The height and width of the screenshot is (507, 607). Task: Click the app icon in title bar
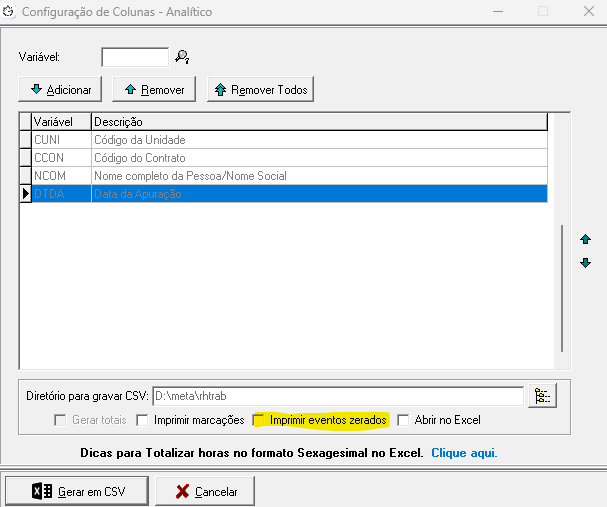tap(10, 12)
